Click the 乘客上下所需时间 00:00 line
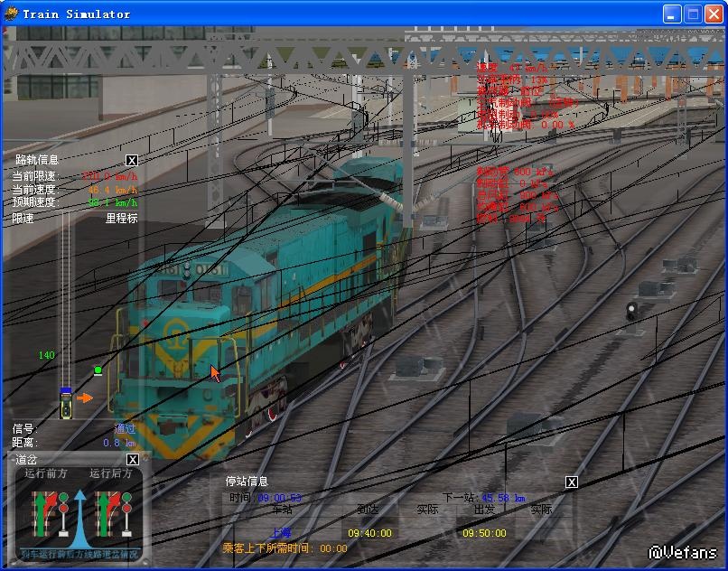Screen dimensions: 728x571 point(285,548)
